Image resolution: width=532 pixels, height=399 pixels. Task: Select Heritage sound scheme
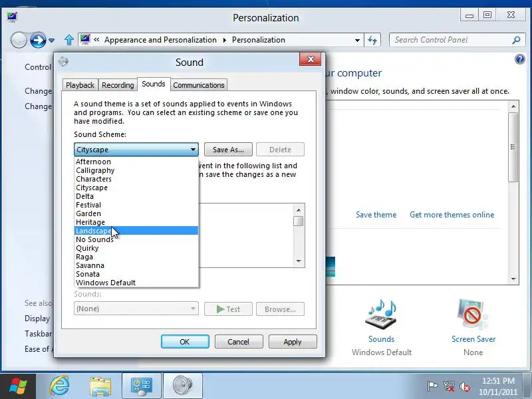[136, 222]
